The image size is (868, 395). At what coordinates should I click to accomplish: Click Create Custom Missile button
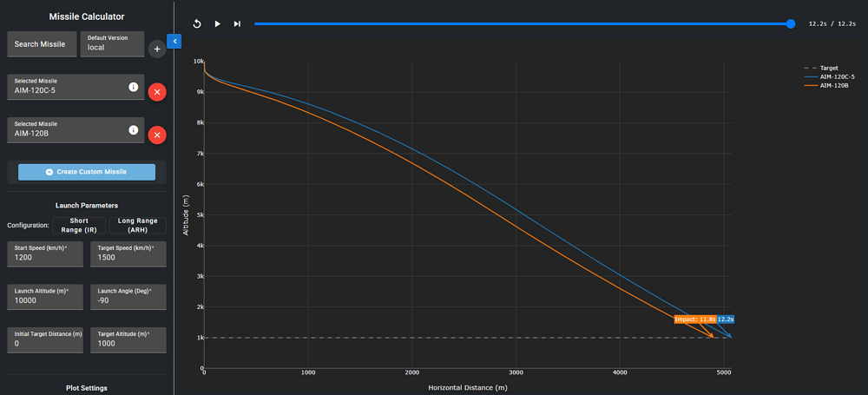(86, 172)
